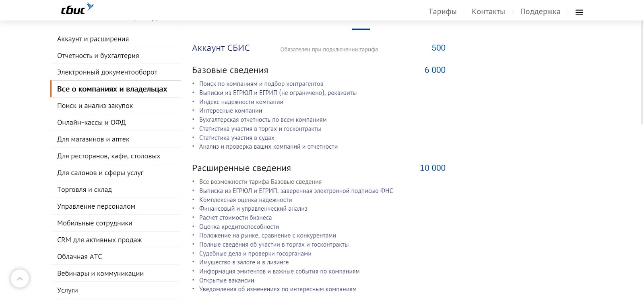The width and height of the screenshot is (644, 303).
Task: Go to Поддержка in the header
Action: click(540, 12)
